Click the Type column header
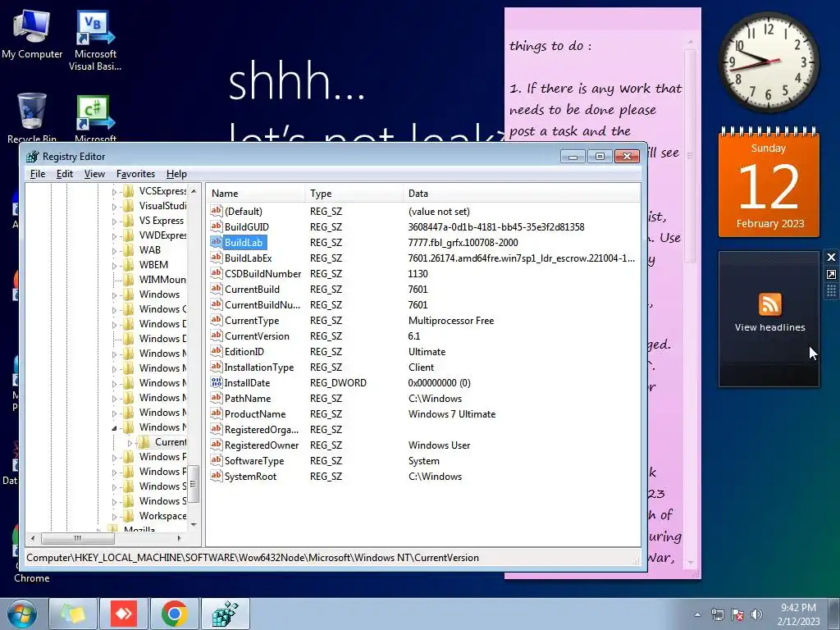Image resolution: width=840 pixels, height=630 pixels. [x=354, y=194]
